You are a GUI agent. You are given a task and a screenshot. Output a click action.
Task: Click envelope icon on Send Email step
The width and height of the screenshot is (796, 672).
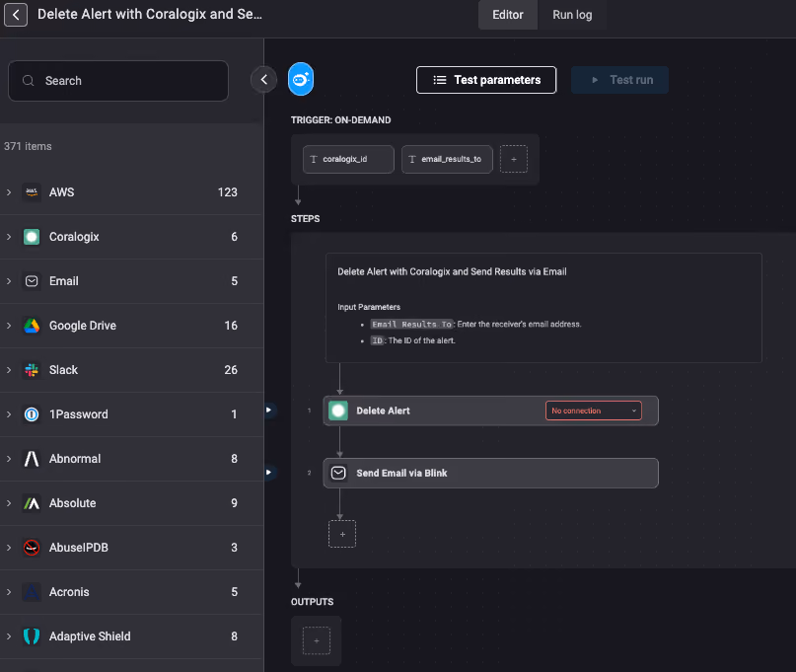[338, 474]
